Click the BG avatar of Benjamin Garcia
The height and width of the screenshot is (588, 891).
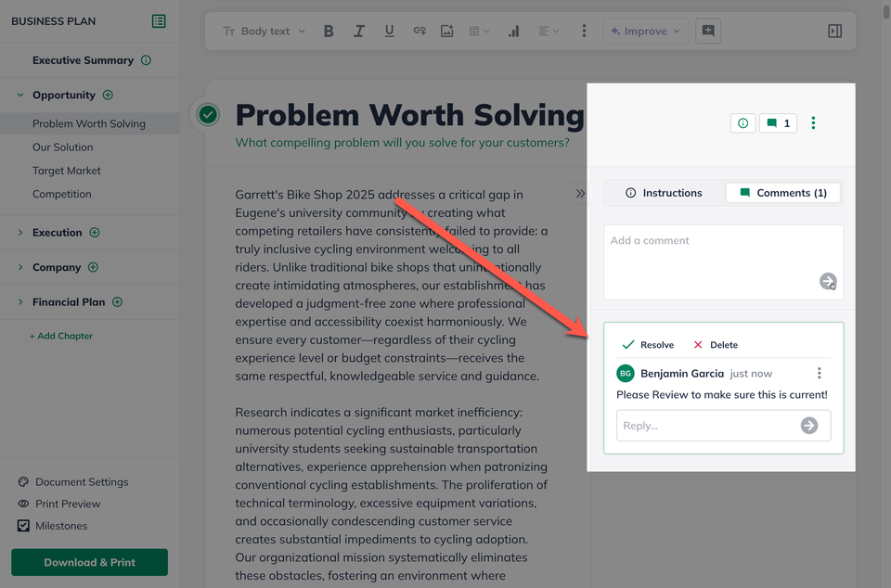point(626,374)
